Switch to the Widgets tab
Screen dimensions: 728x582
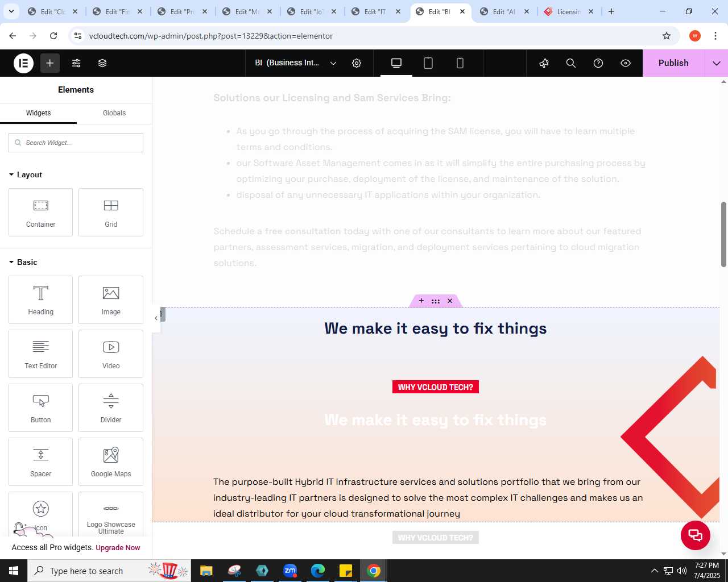pos(38,113)
